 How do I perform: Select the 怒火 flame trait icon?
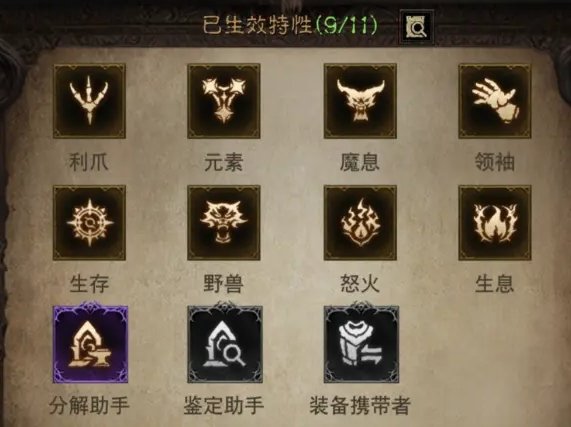360,223
